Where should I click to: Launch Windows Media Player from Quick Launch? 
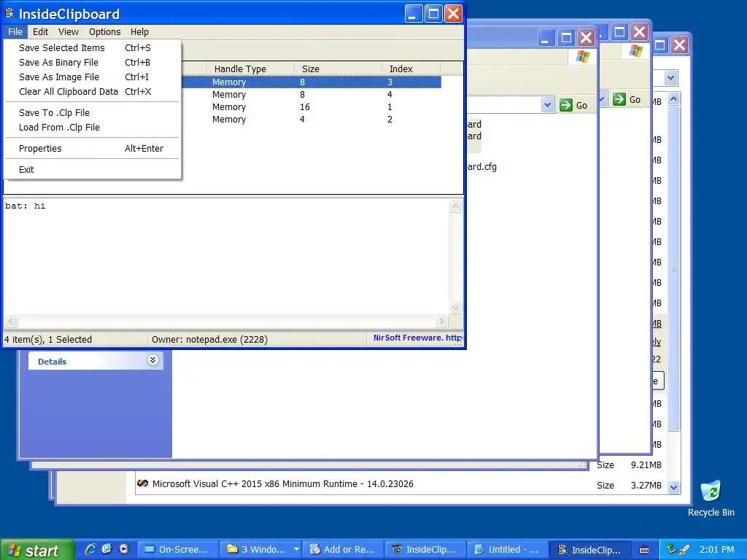point(124,549)
